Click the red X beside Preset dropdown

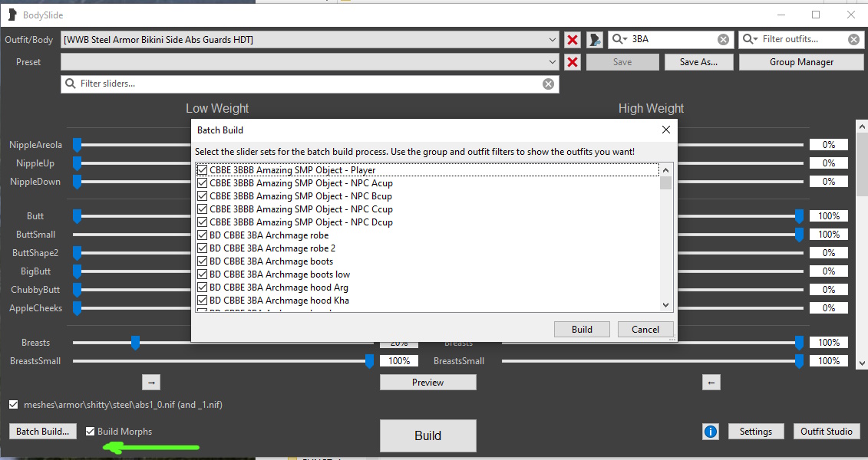[572, 62]
